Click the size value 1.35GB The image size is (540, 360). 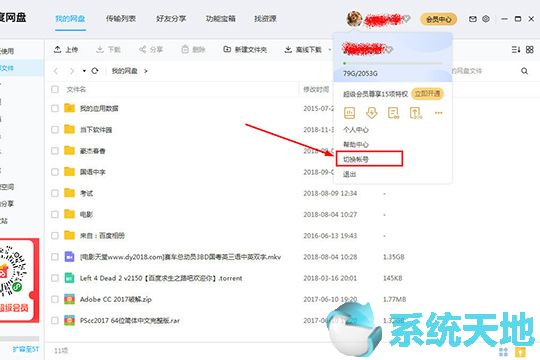point(394,257)
